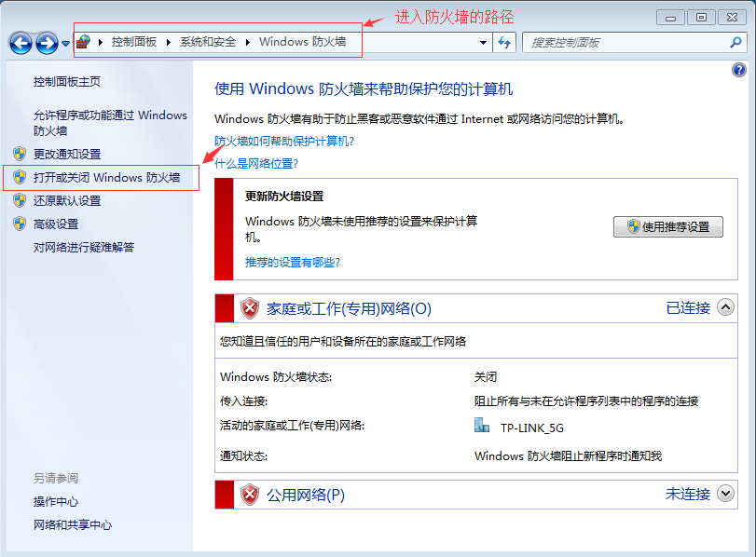Click the shield icon beside 更改通知设置

20,154
